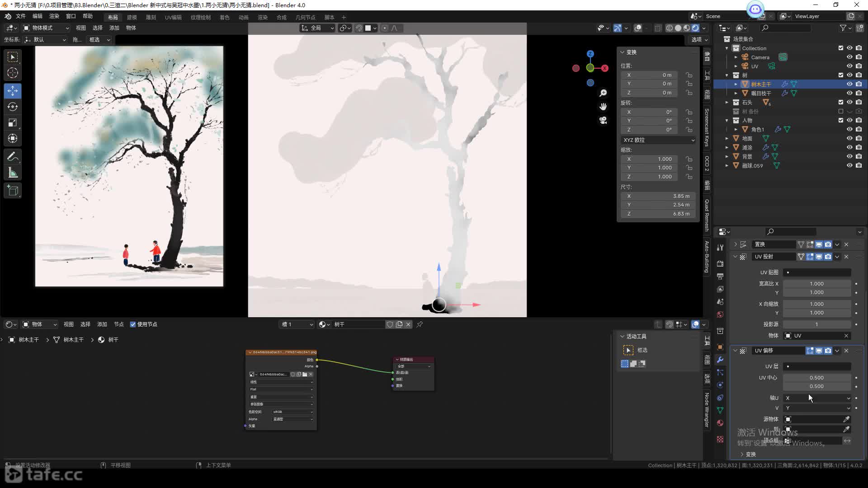Open 坐标系 默认 orientation dropdown
Viewport: 868px width, 488px height.
click(45, 40)
